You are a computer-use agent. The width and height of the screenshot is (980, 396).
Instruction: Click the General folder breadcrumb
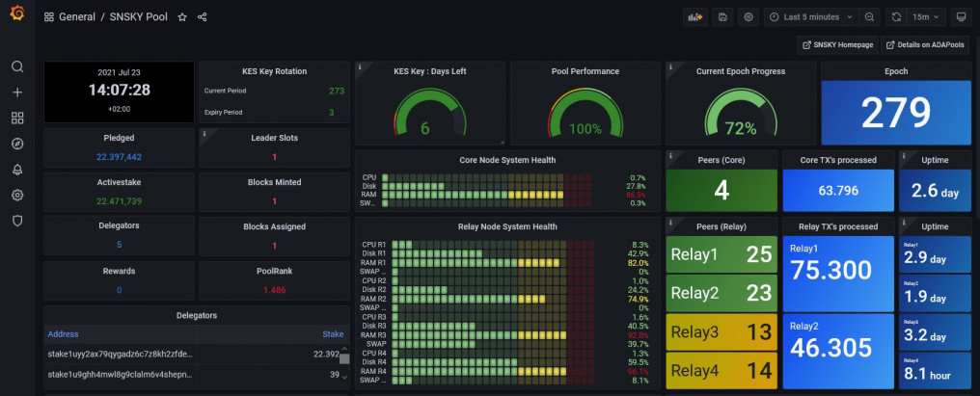[76, 17]
